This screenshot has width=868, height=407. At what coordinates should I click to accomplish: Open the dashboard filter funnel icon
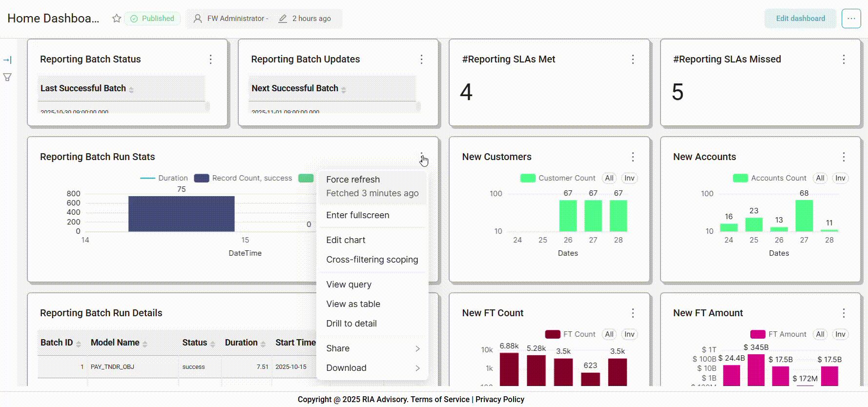[7, 77]
